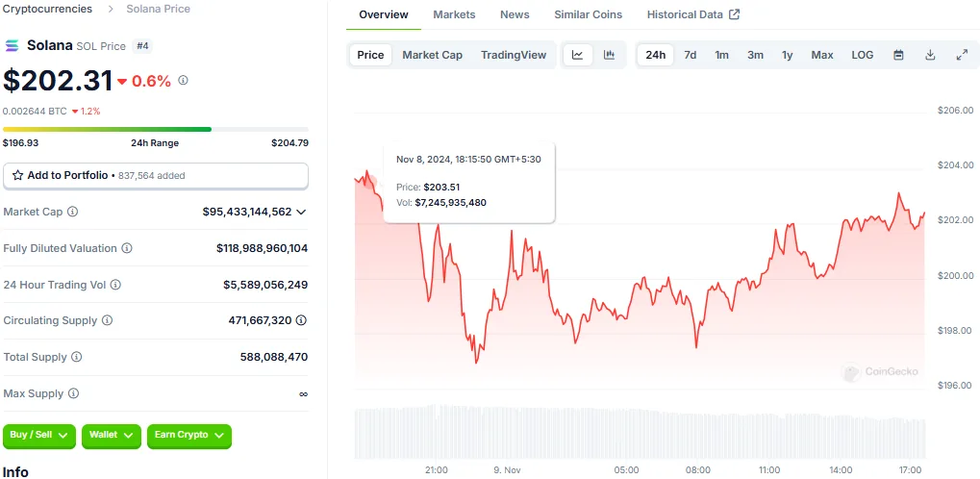Click the volume bars below chart
This screenshot has height=479, width=980.
[640, 432]
